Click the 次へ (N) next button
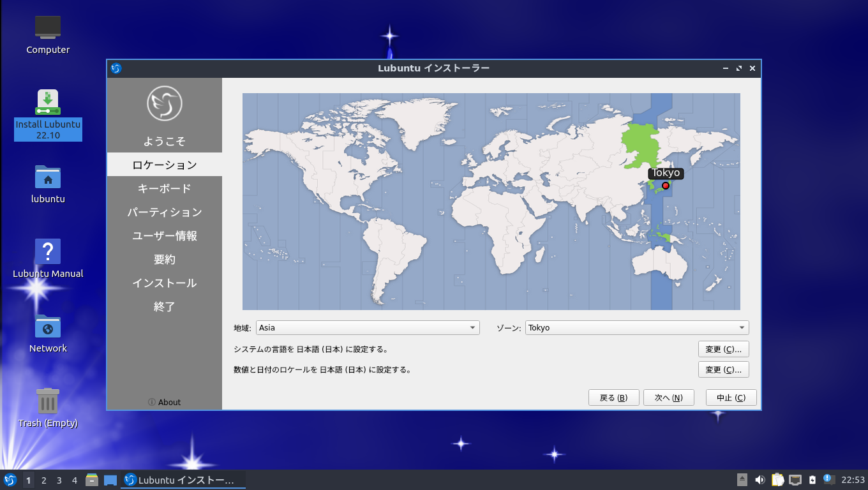The height and width of the screenshot is (490, 868). 668,397
